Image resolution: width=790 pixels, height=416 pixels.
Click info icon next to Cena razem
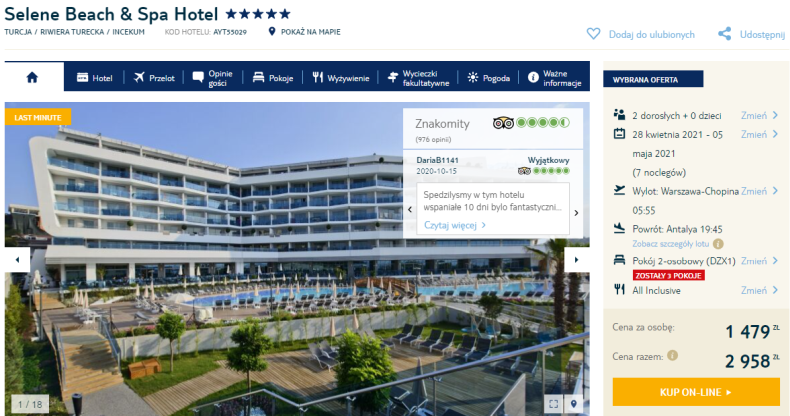pyautogui.click(x=672, y=356)
